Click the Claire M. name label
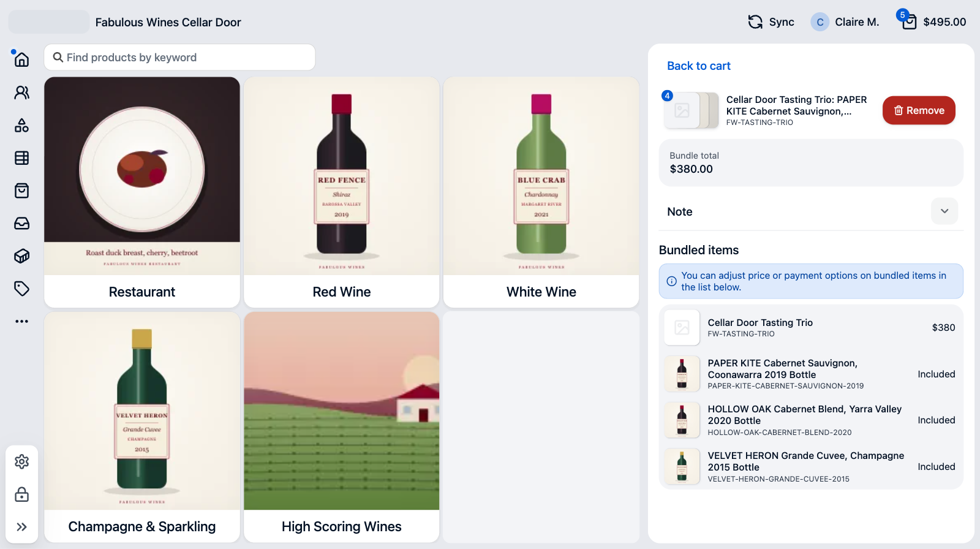 point(857,22)
